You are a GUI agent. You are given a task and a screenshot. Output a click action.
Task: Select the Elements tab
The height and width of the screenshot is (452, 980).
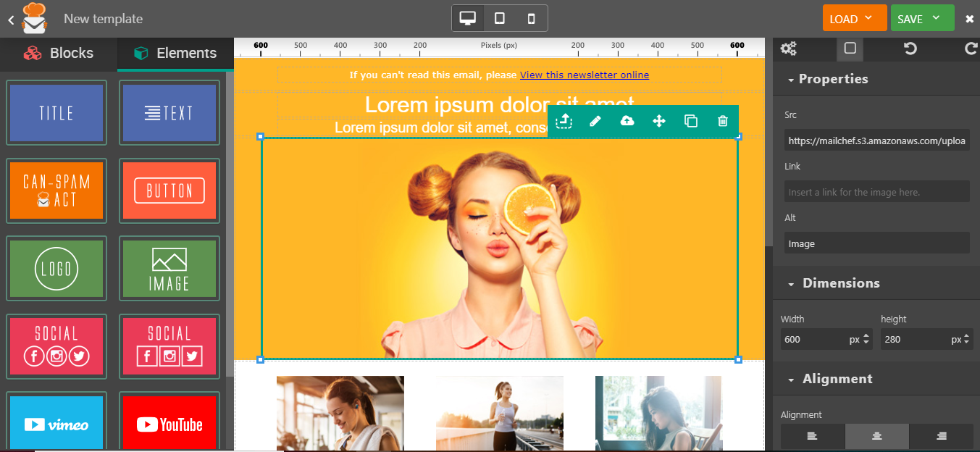(x=175, y=53)
